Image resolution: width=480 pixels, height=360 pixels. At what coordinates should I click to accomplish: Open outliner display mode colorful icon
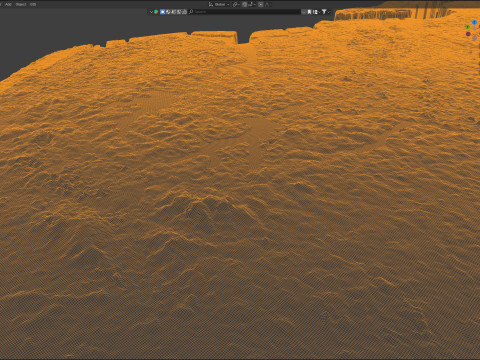(156, 12)
